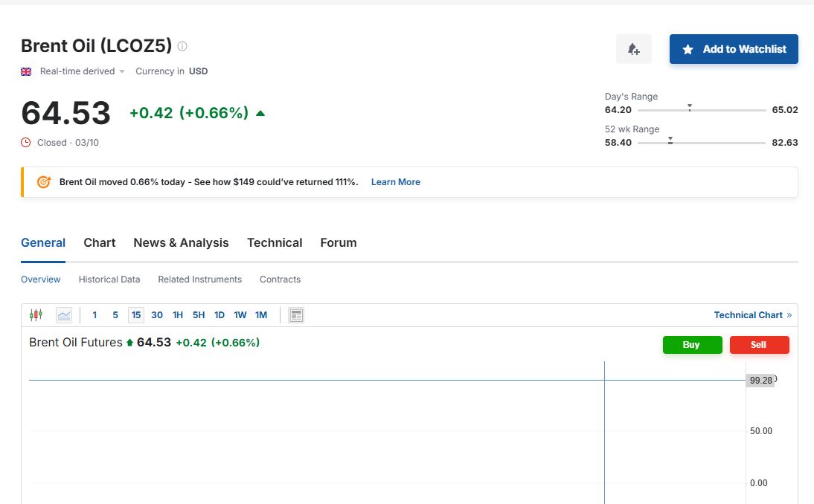Viewport: 814px width, 504px height.
Task: Click the Add to Watchlist button
Action: click(734, 49)
